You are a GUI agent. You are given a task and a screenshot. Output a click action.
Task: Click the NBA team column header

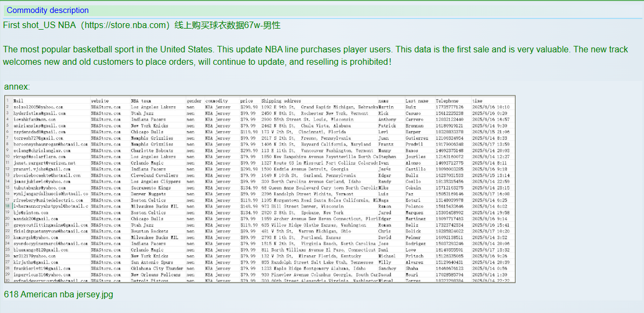pyautogui.click(x=141, y=101)
